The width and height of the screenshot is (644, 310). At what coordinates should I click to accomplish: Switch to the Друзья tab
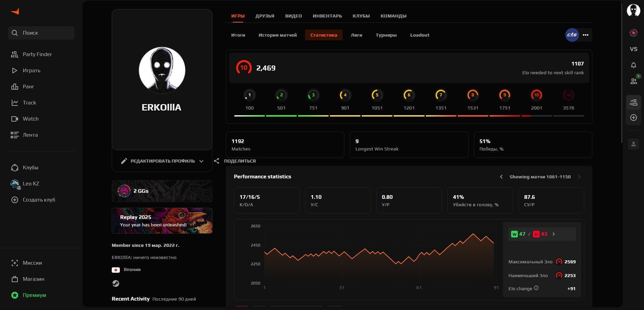[264, 16]
